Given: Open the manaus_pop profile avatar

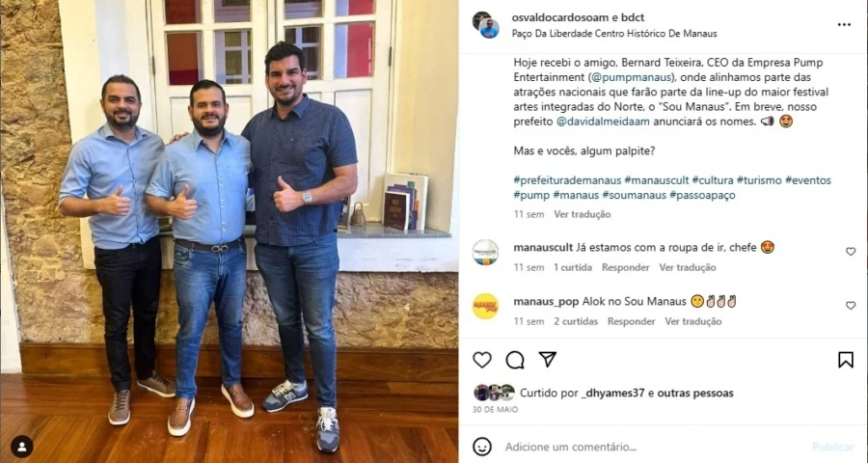Looking at the screenshot, I should [485, 307].
